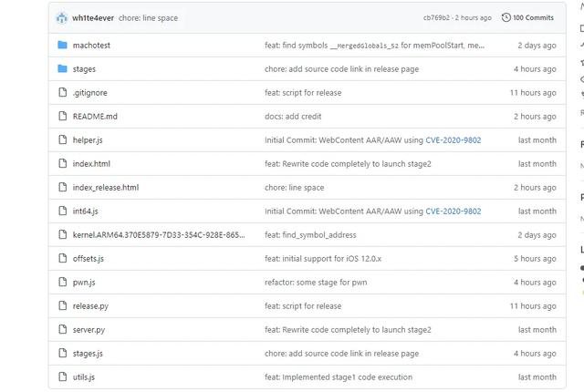Open 'feat: Implemented stage1 code execution' commit
This screenshot has height=392, width=584.
click(x=339, y=377)
